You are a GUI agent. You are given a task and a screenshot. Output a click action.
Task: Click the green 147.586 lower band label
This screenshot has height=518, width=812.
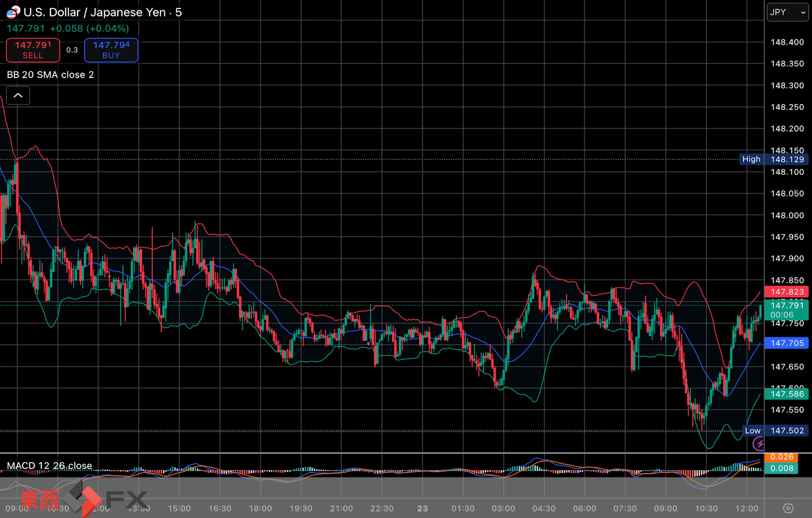[786, 394]
